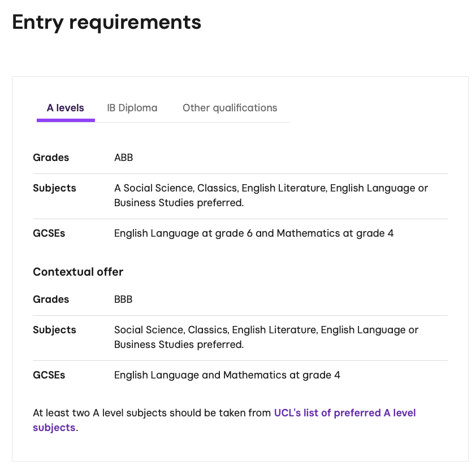The height and width of the screenshot is (470, 476).
Task: Click 'English Language and Mathematics at grade 4' text
Action: tap(227, 375)
